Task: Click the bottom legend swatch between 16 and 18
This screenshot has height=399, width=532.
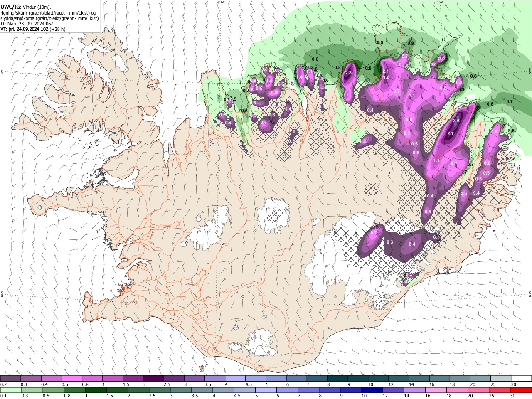Action: tap(436, 390)
